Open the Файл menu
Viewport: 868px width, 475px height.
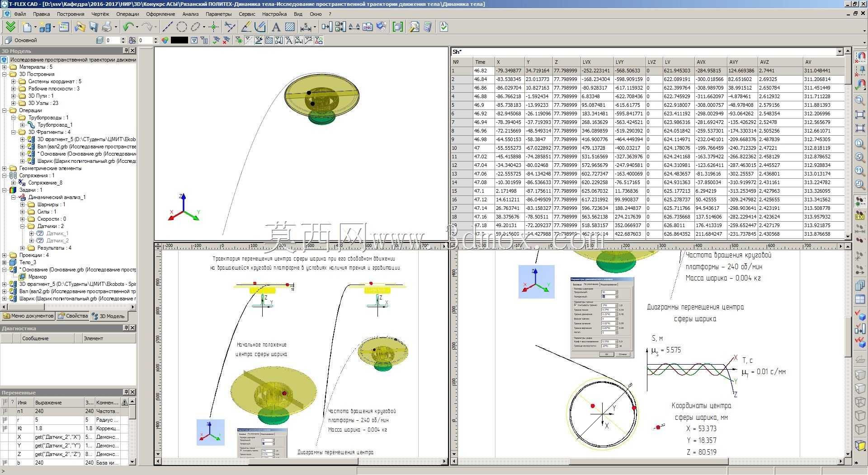point(20,14)
